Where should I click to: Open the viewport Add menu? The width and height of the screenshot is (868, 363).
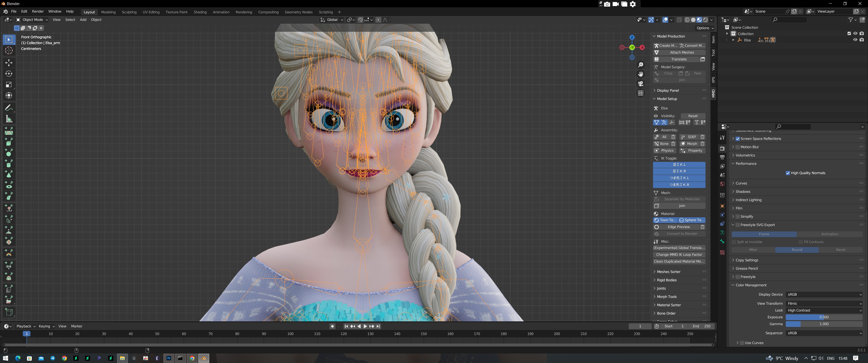(83, 20)
